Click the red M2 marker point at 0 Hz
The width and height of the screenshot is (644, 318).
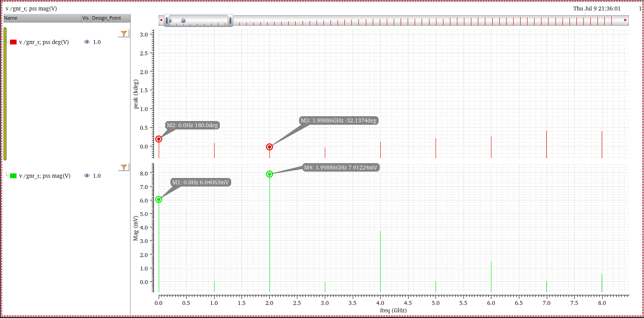click(159, 139)
